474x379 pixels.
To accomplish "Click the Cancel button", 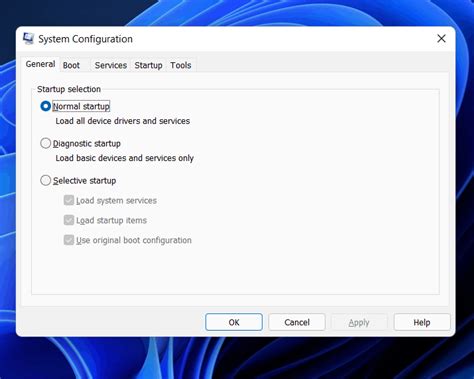I will pos(297,322).
